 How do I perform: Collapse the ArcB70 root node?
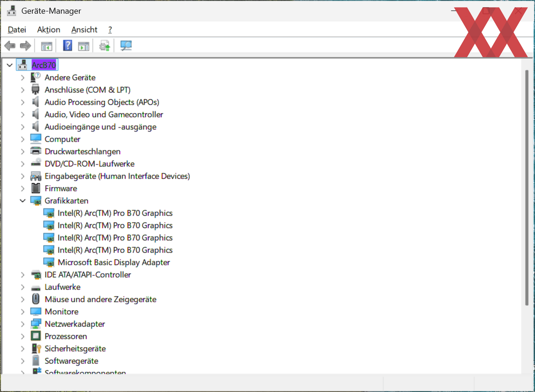[x=10, y=65]
